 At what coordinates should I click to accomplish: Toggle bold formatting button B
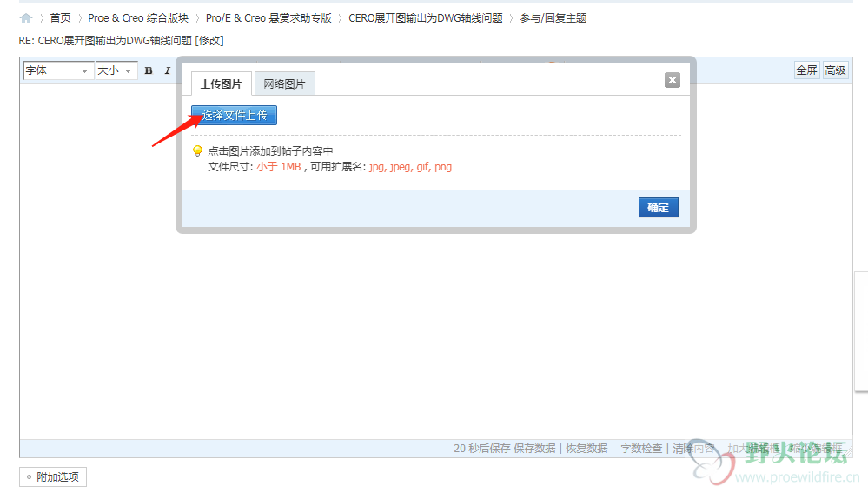click(149, 70)
